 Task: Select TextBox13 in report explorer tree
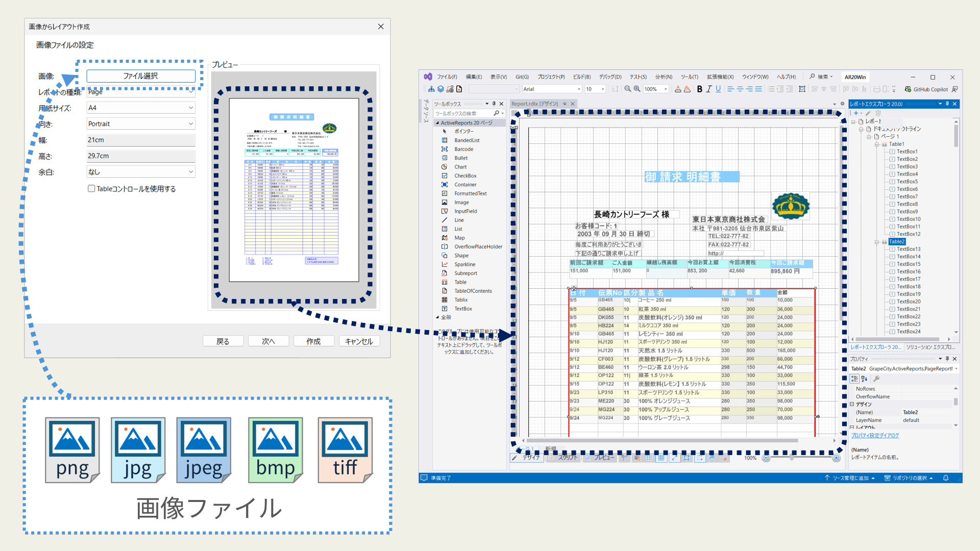[x=909, y=249]
